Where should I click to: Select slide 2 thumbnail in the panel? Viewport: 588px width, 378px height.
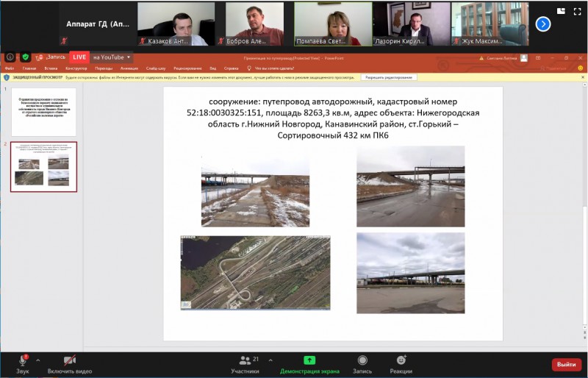(43, 167)
